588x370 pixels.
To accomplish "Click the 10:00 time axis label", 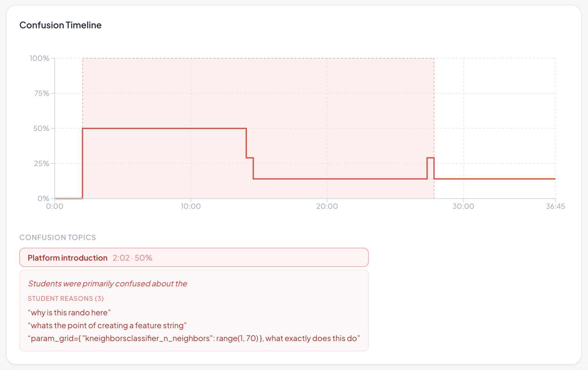I will [x=191, y=206].
